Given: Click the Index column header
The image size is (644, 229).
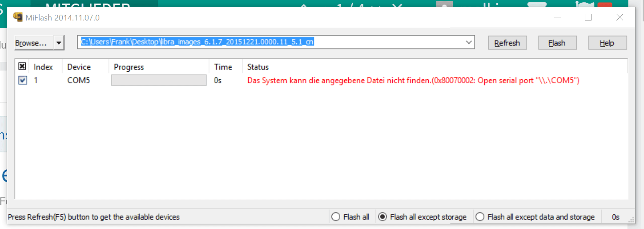Looking at the screenshot, I should coord(43,67).
